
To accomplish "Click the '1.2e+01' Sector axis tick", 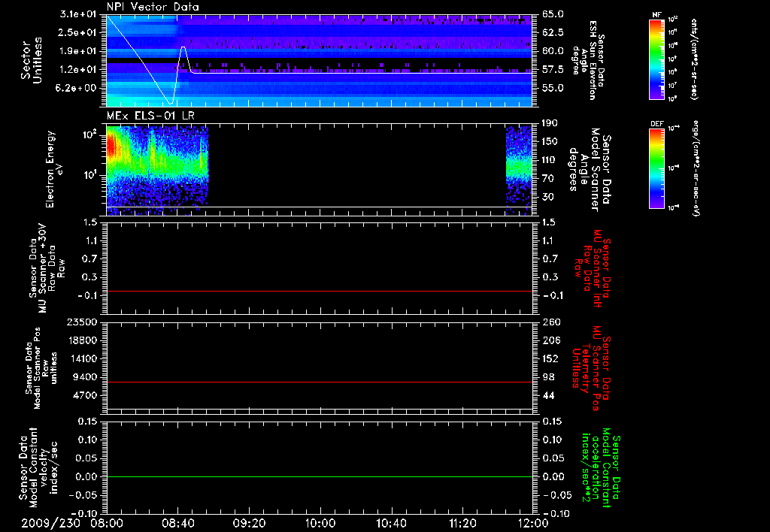I will [78, 70].
